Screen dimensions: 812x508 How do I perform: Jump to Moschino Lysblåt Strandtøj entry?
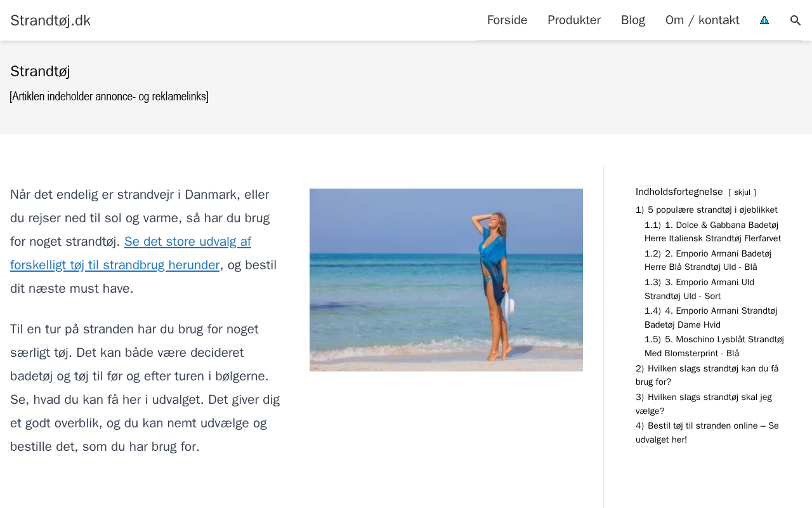[714, 346]
